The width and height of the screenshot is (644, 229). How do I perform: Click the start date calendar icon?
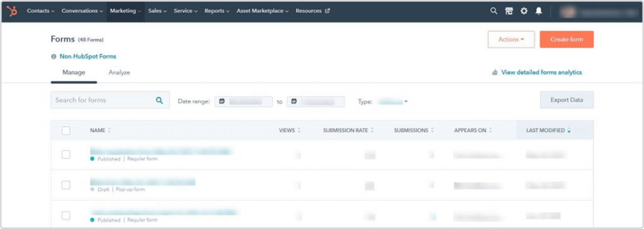(x=222, y=101)
